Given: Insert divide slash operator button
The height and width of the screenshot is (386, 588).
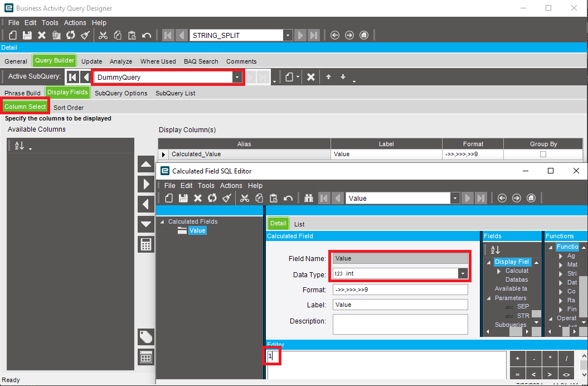Looking at the screenshot, I should 566,359.
